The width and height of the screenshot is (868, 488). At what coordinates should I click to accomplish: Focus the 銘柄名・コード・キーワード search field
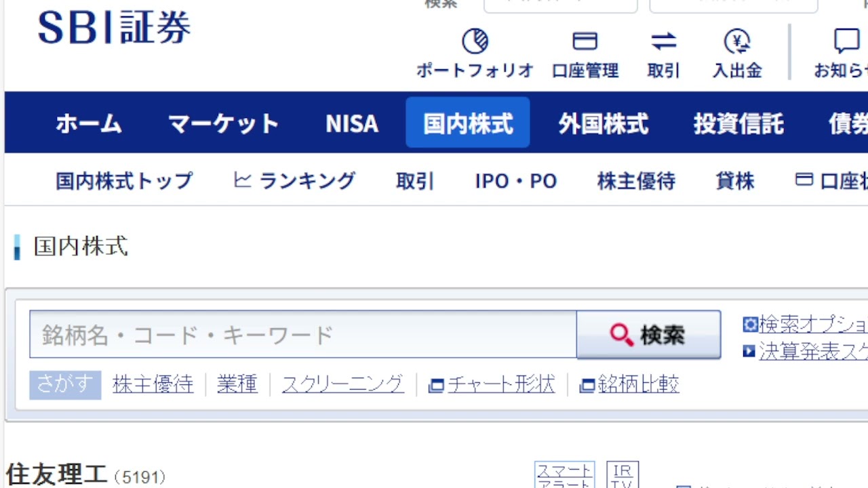(x=303, y=334)
